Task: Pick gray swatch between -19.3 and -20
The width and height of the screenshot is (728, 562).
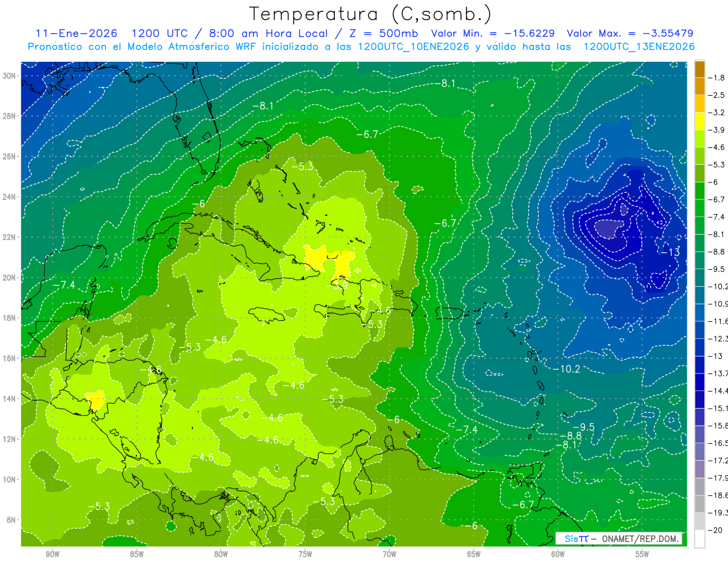Action: point(699,521)
